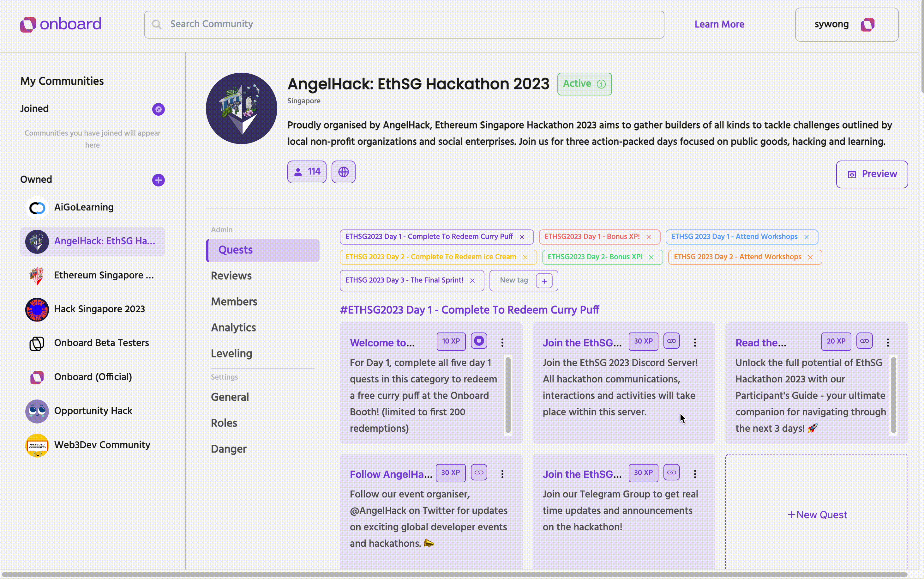Remove ETHSG 2023 Day 3 - The Final Sprint tag
The height and width of the screenshot is (579, 924).
[x=472, y=281]
